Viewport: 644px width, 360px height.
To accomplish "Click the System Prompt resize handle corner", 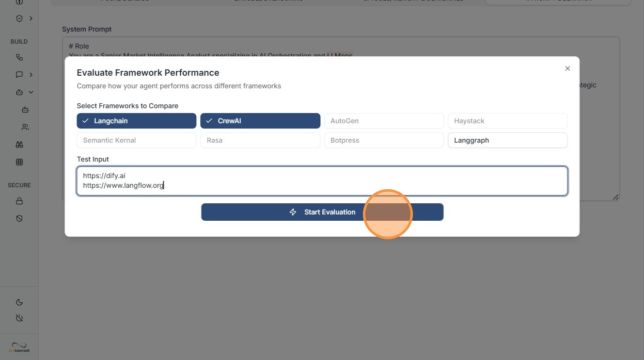I will (x=615, y=197).
